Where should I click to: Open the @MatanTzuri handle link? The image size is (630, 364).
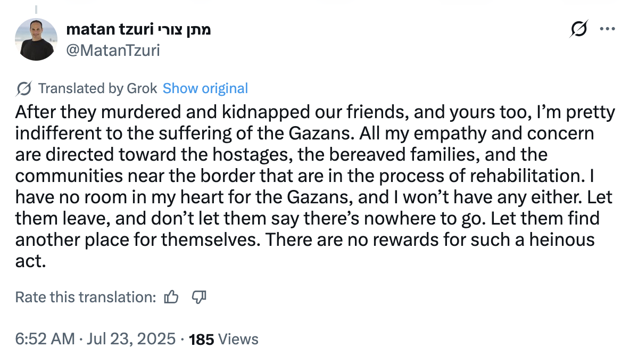tap(113, 50)
